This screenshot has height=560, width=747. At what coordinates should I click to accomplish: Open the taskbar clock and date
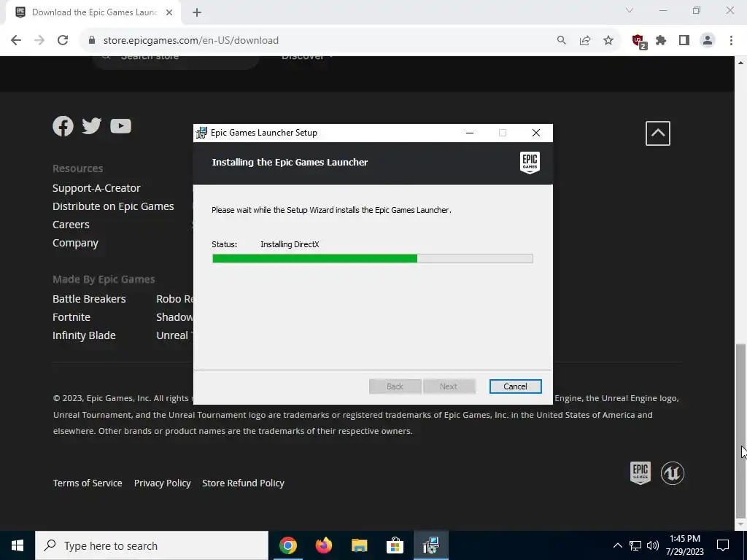[684, 545]
